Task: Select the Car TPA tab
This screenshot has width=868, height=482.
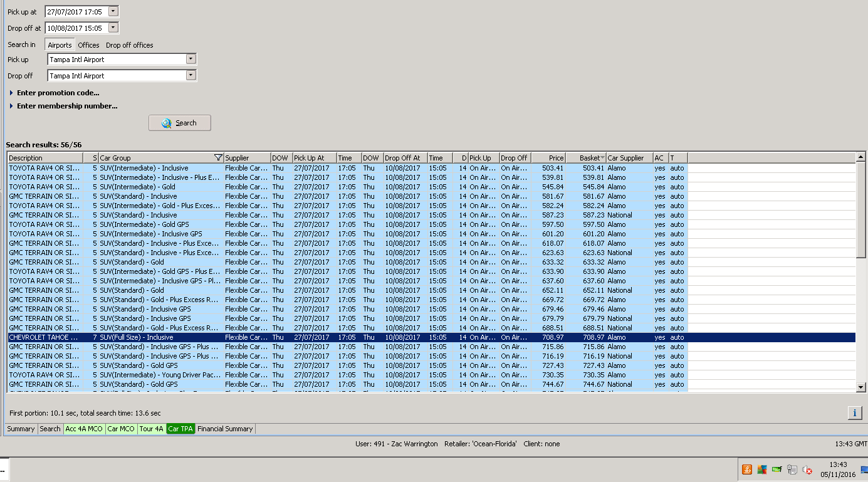Action: pyautogui.click(x=181, y=429)
